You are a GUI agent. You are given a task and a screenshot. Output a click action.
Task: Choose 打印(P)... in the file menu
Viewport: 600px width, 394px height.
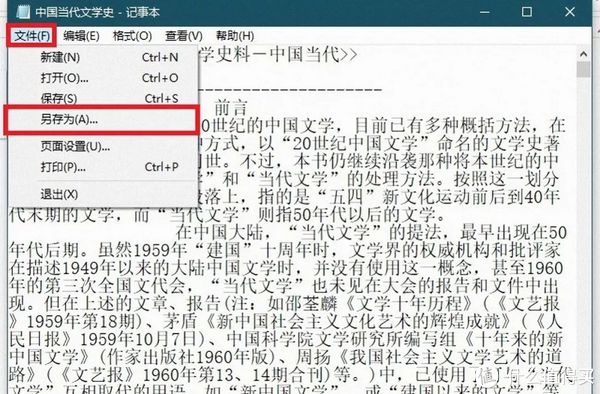tap(103, 167)
